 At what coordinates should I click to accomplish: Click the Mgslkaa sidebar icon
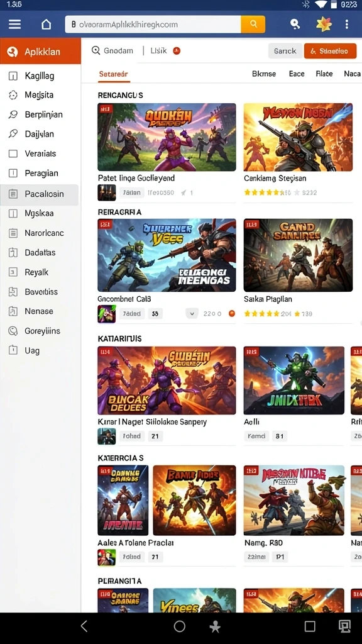pyautogui.click(x=13, y=213)
